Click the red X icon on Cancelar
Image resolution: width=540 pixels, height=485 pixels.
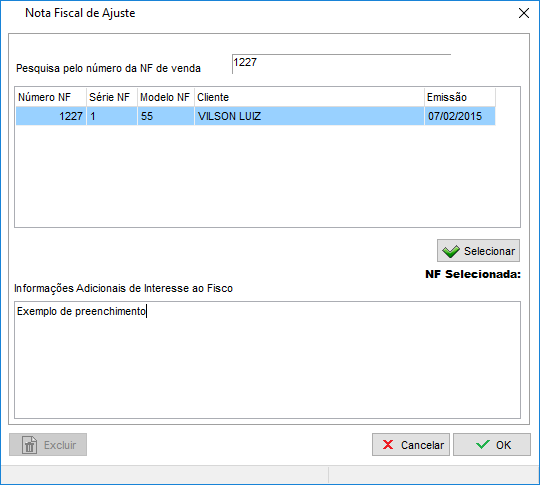(388, 445)
